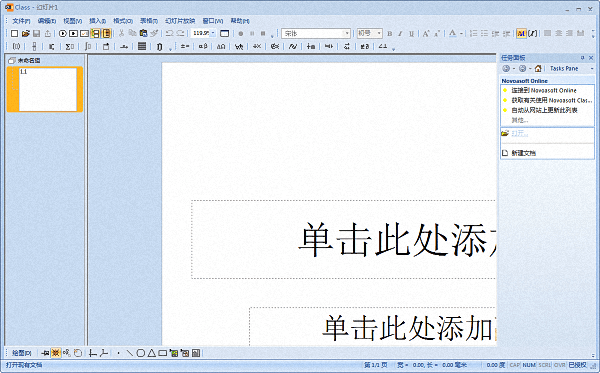Open the 格式 menu
The height and width of the screenshot is (373, 600).
pyautogui.click(x=123, y=21)
